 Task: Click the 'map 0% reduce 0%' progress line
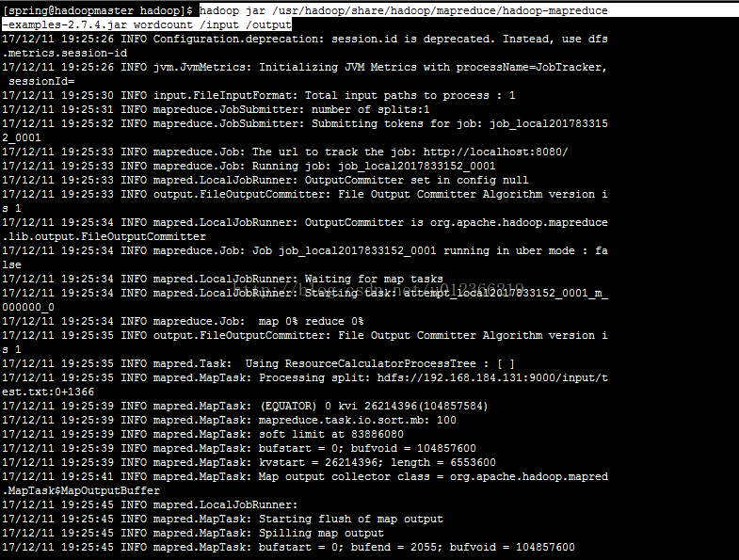pos(183,322)
